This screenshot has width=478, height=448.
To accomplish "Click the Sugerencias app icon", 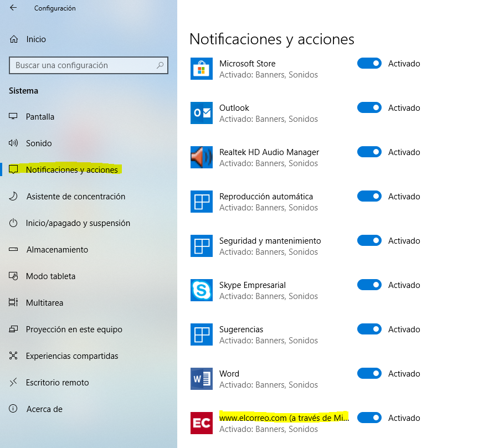I will (x=202, y=334).
